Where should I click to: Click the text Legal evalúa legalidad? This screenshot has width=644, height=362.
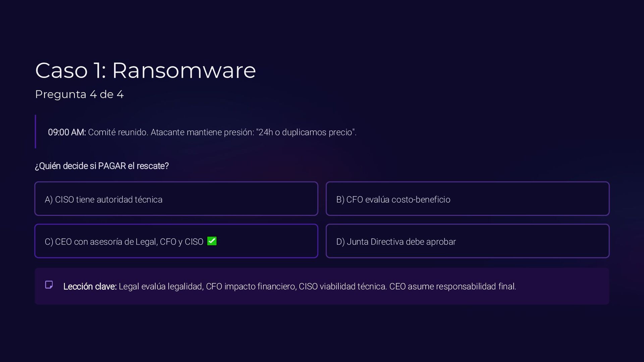pyautogui.click(x=161, y=287)
